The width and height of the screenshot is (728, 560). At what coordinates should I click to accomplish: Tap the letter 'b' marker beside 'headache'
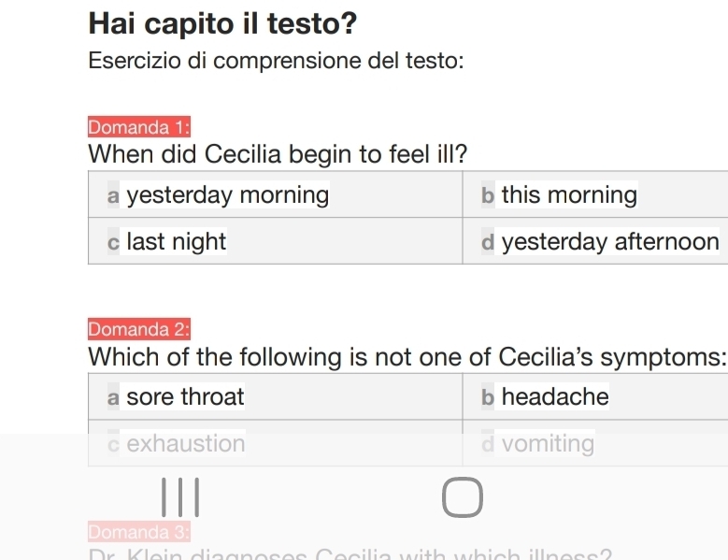(487, 398)
